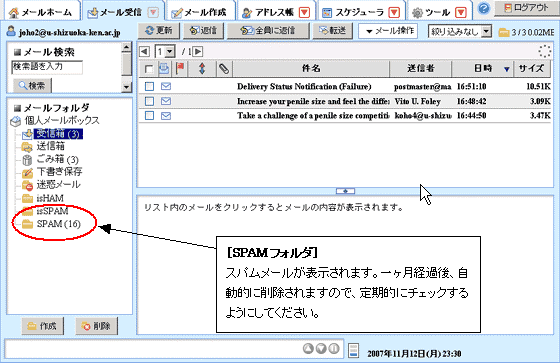Click time 16:44:50 in the mail list
Image resolution: width=560 pixels, height=363 pixels.
pos(471,115)
